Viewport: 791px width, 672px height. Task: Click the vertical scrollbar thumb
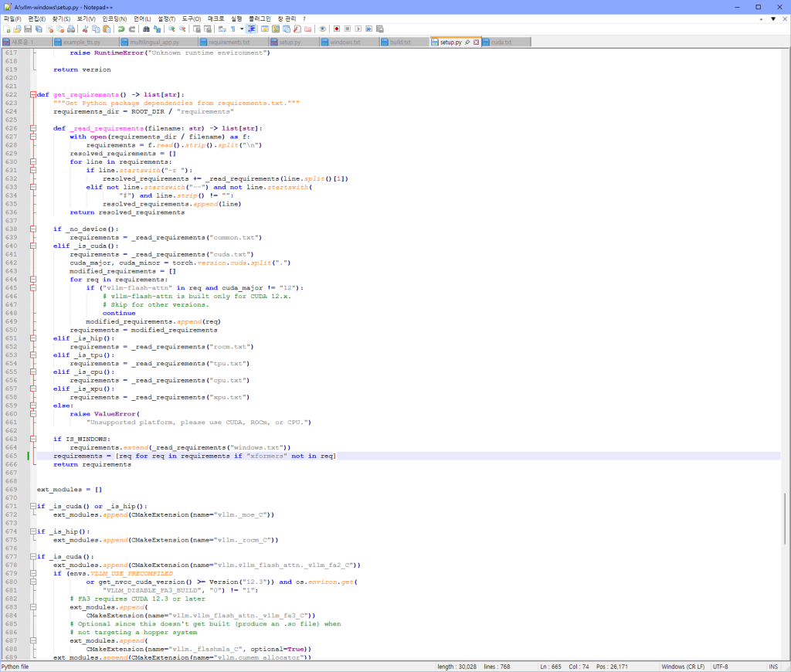coord(786,519)
